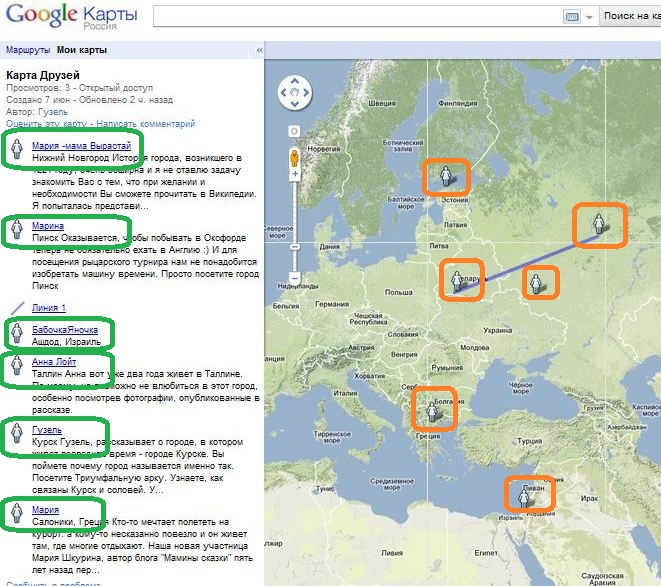
Task: Click person icon beside Мария Салоники entry
Action: click(16, 513)
